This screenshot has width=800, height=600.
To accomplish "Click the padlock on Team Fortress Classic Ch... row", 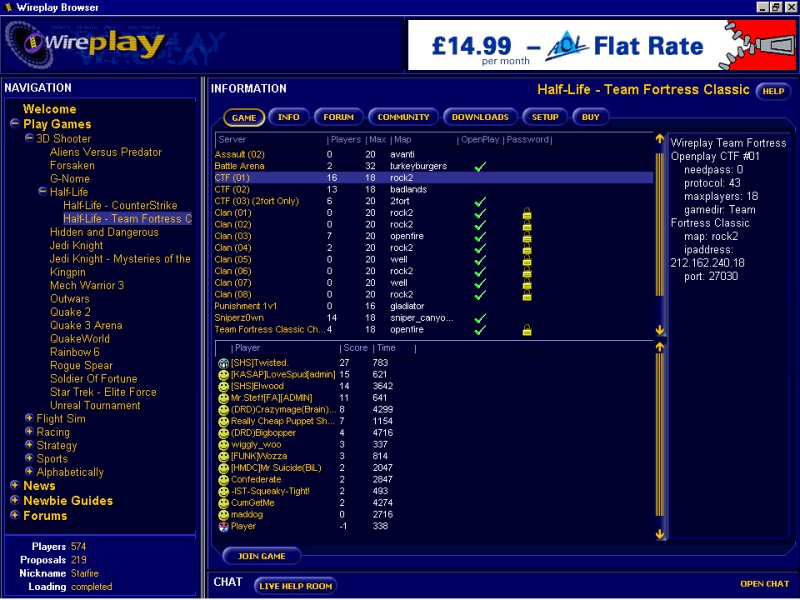I will (527, 330).
